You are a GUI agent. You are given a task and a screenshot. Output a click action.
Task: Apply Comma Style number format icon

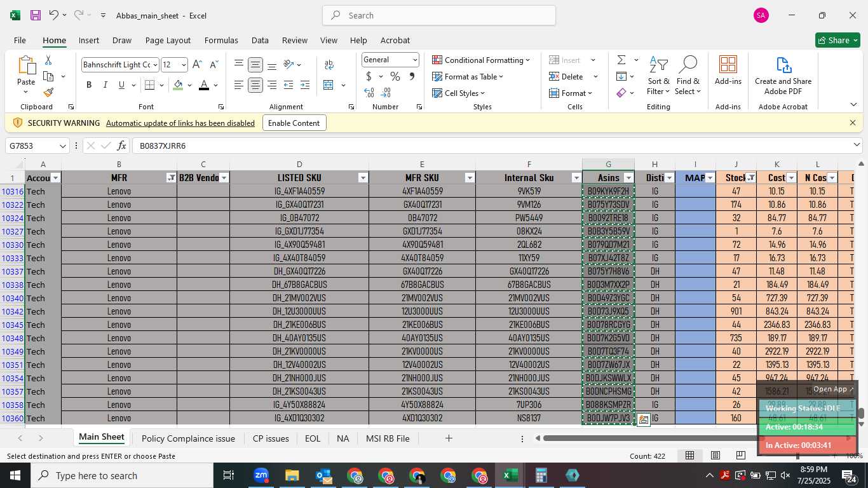tap(412, 76)
